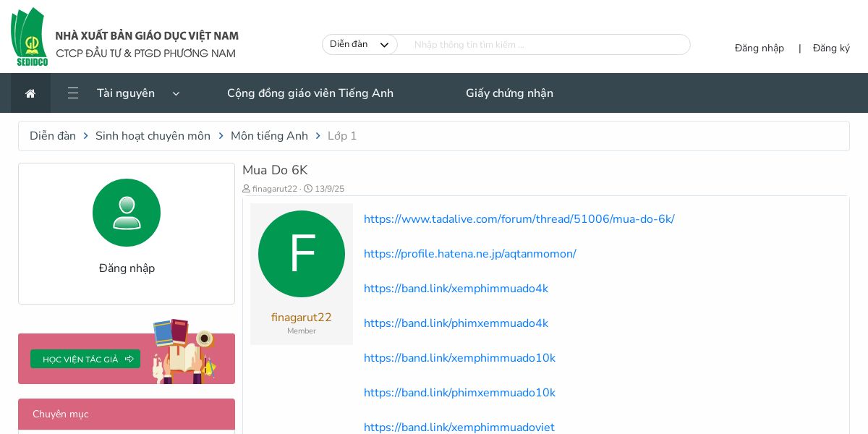The height and width of the screenshot is (434, 868).
Task: Click Đăng nhập link in top header
Action: (x=759, y=48)
